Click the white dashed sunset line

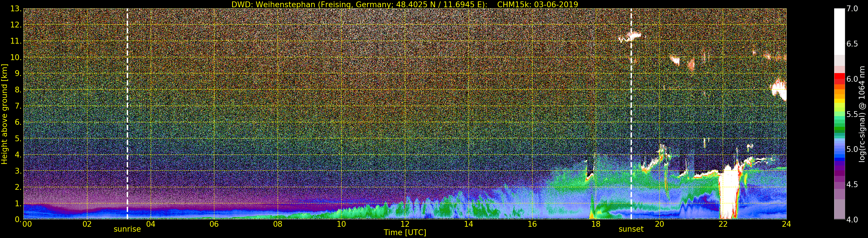coord(631,114)
